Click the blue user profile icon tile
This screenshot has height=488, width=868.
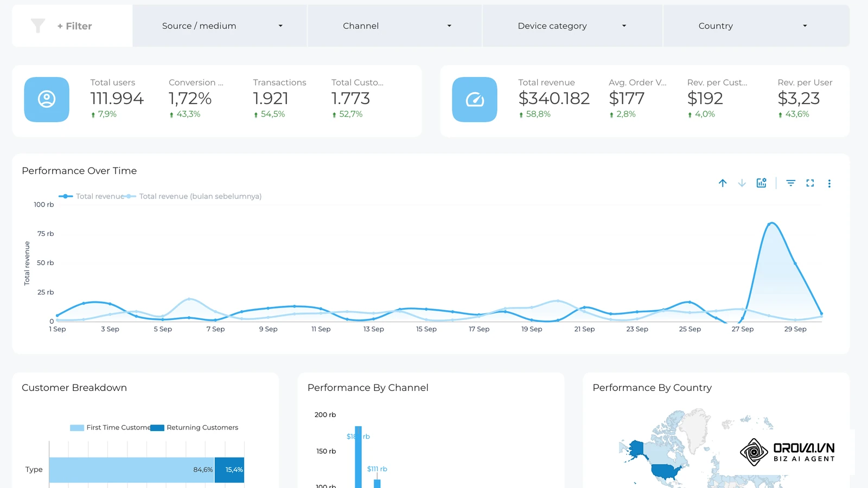point(47,99)
